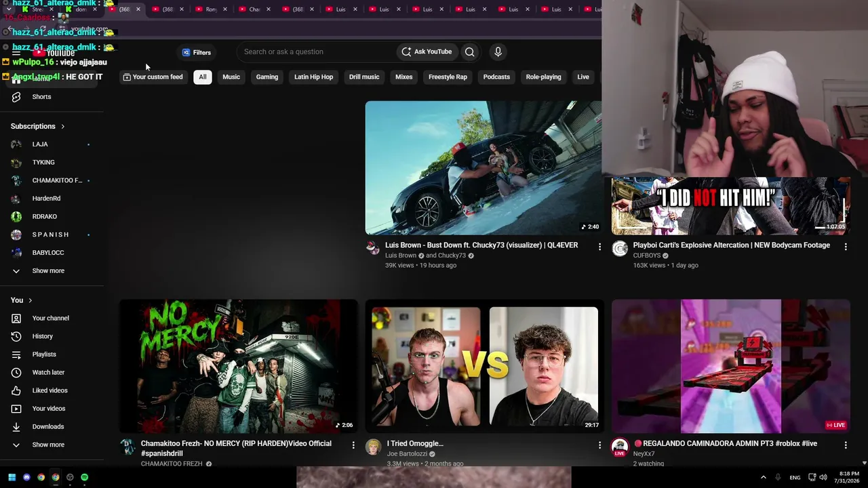Viewport: 868px width, 488px height.
Task: Open options menu for NO MERCY video
Action: [353, 445]
